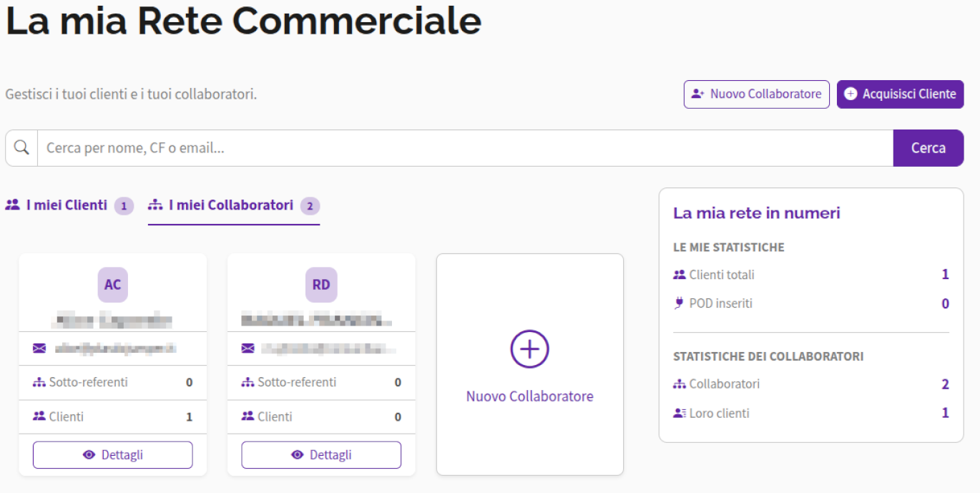The image size is (980, 493).
Task: Click the people icon beside Clienti totali
Action: [x=680, y=275]
